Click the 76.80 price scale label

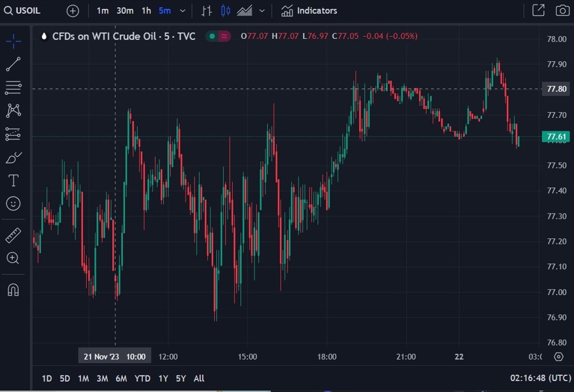(556, 342)
